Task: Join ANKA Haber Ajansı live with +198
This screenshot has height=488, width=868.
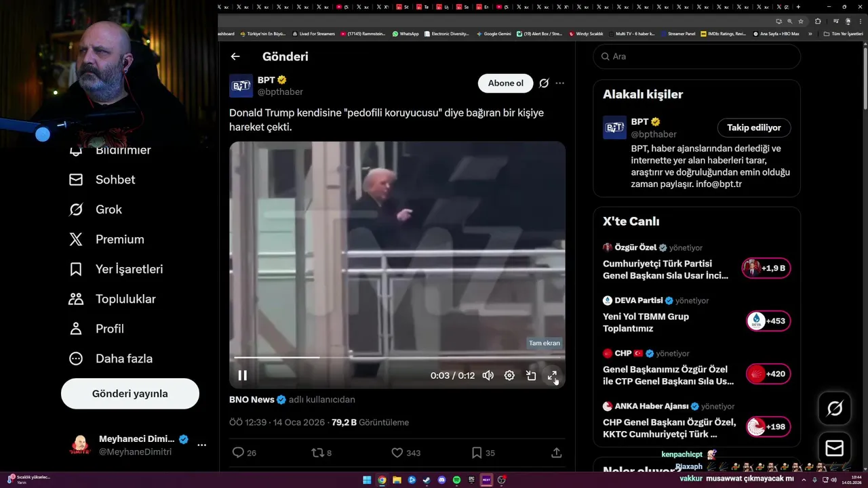Action: pyautogui.click(x=768, y=427)
